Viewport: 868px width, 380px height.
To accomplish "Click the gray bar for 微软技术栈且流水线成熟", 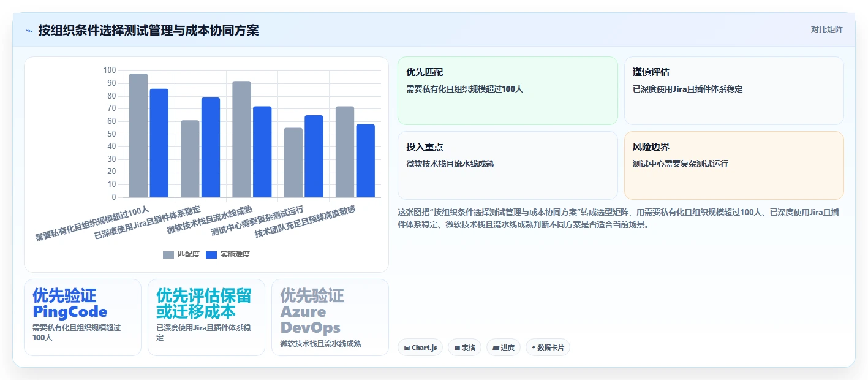I will tap(241, 139).
